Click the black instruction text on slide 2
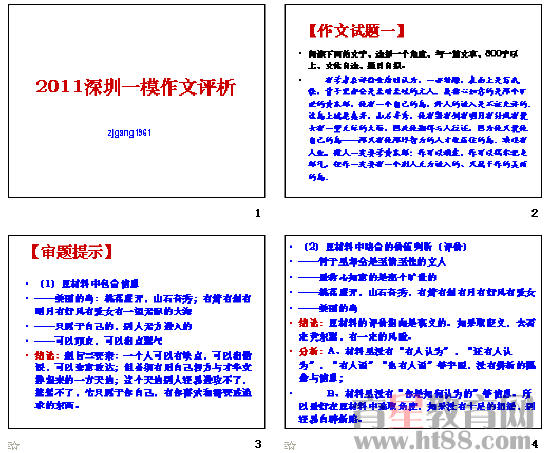Image resolution: width=550 pixels, height=453 pixels. coord(413,59)
